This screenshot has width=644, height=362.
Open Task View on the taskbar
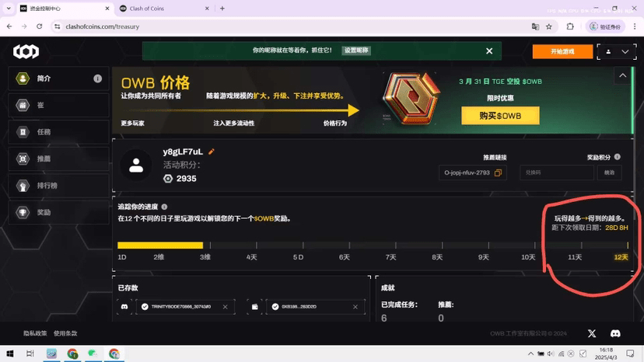30,353
